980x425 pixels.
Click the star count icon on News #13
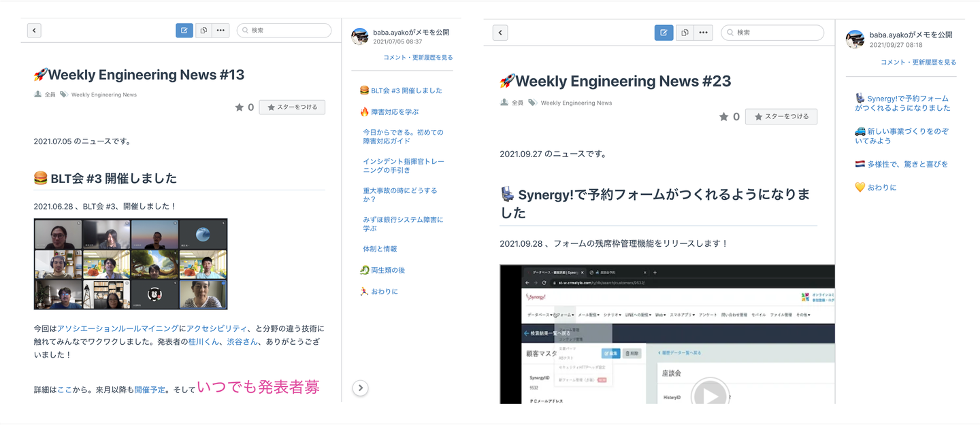240,107
